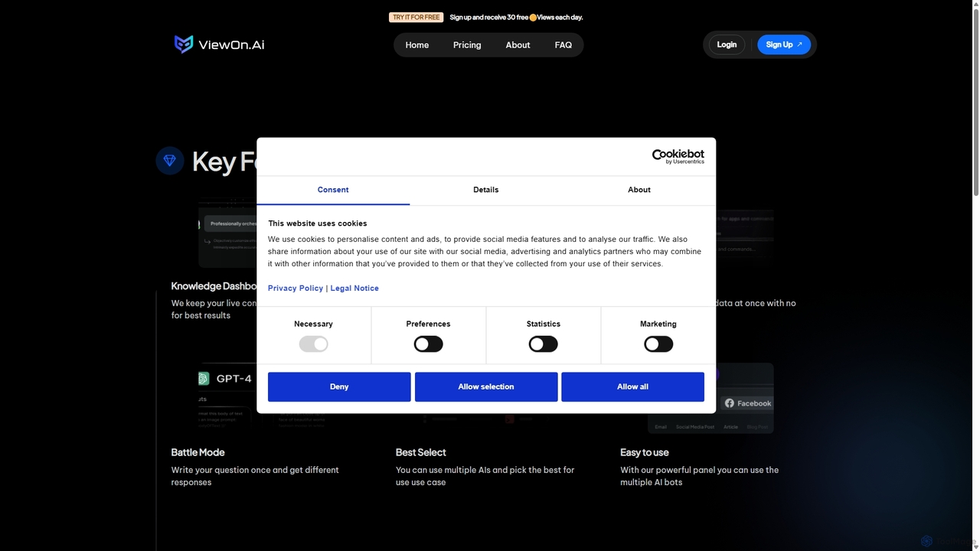Click the blue Sign Up button
980x551 pixels.
click(x=784, y=44)
